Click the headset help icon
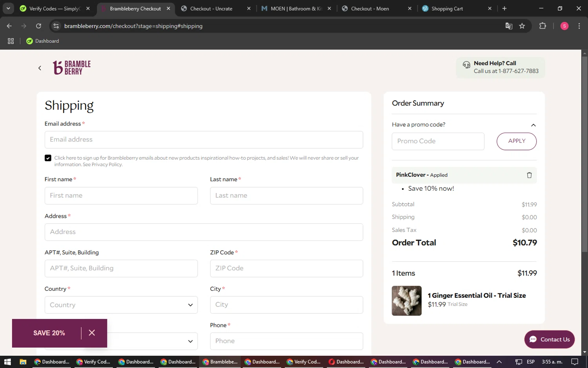Screen dimensions: 588x368 click(466, 65)
